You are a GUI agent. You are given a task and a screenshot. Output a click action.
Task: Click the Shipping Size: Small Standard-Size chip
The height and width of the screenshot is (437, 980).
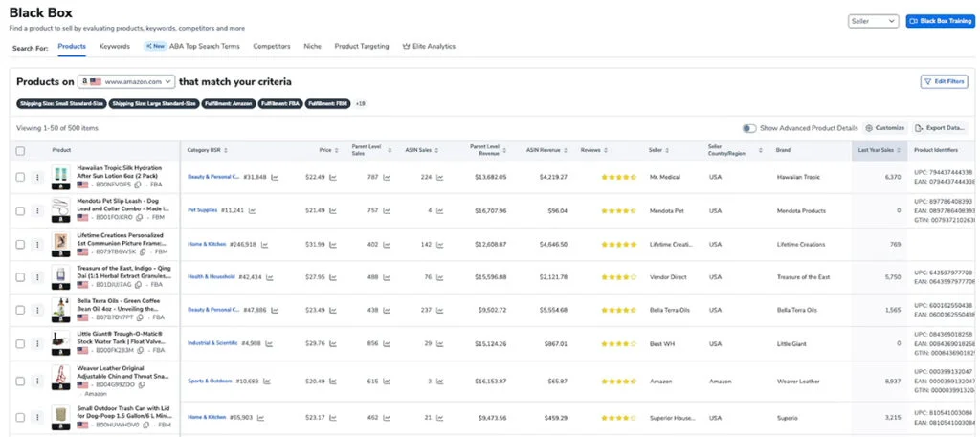[x=61, y=103]
